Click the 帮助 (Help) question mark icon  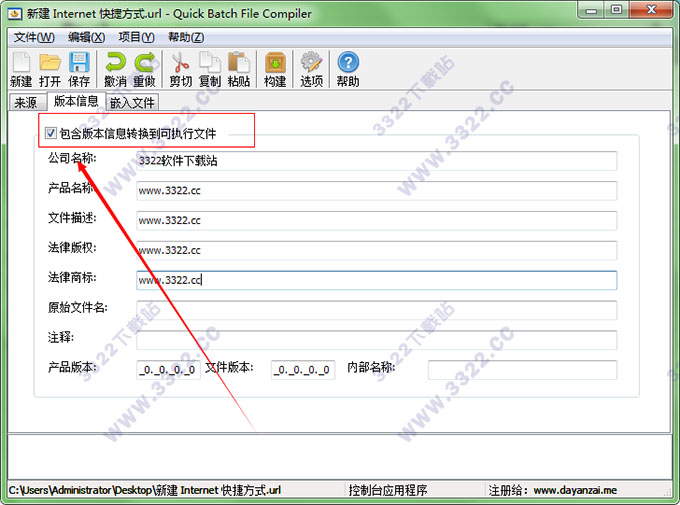[348, 62]
